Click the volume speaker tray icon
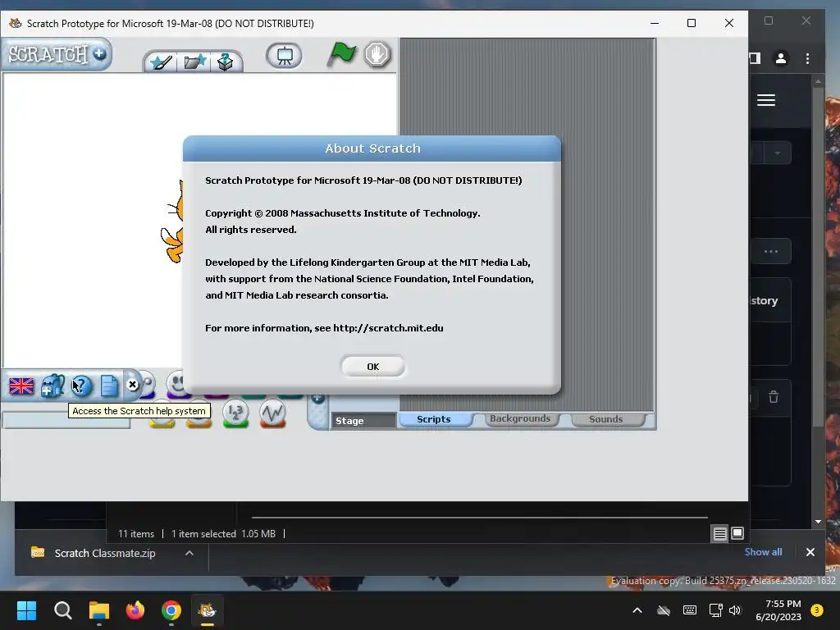The height and width of the screenshot is (630, 840). click(734, 610)
